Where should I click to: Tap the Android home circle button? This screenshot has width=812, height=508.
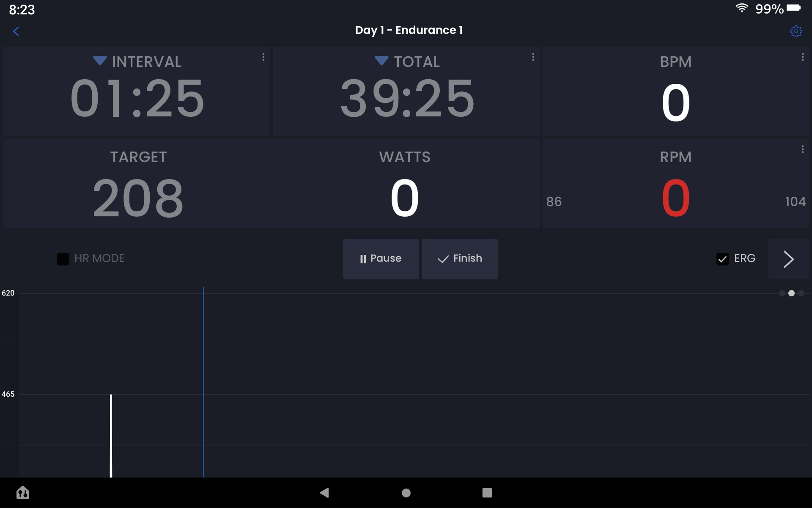coord(406,493)
